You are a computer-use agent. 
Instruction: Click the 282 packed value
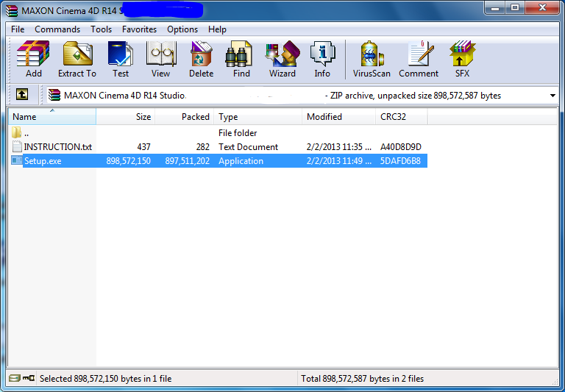(203, 147)
